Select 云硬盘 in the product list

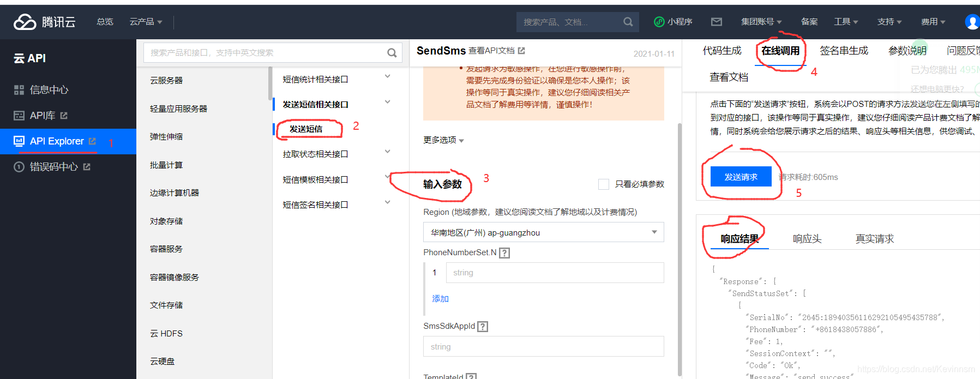click(x=162, y=361)
